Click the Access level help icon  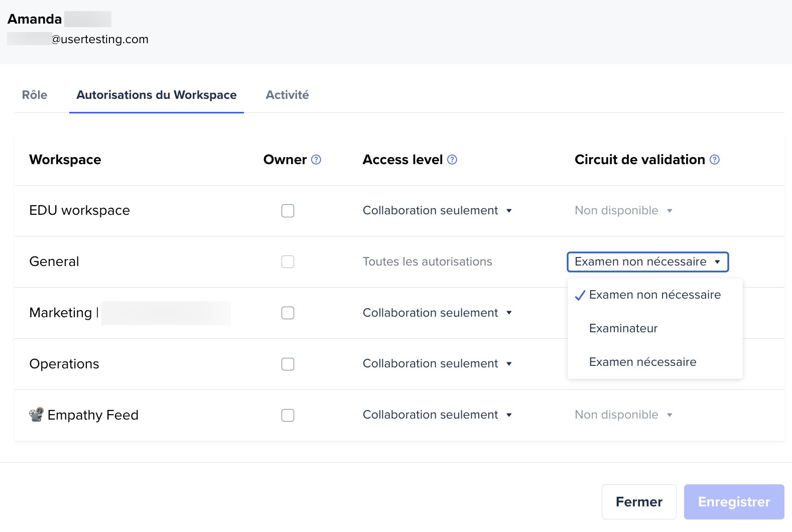[452, 160]
